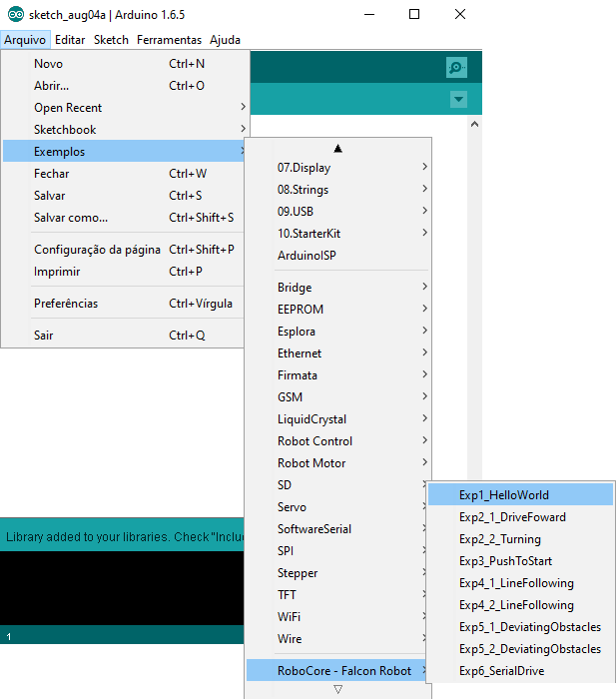Choose Sair to quit
616x699 pixels.
click(126, 335)
